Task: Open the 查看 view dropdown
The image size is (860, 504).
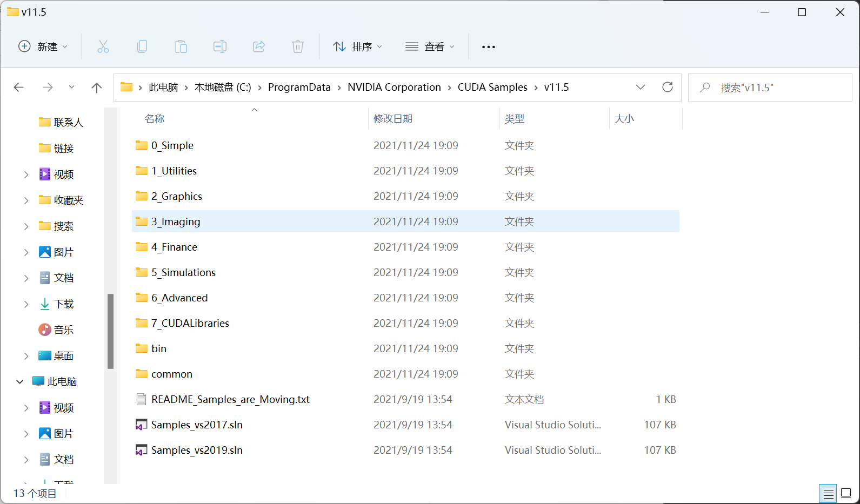Action: coord(430,47)
